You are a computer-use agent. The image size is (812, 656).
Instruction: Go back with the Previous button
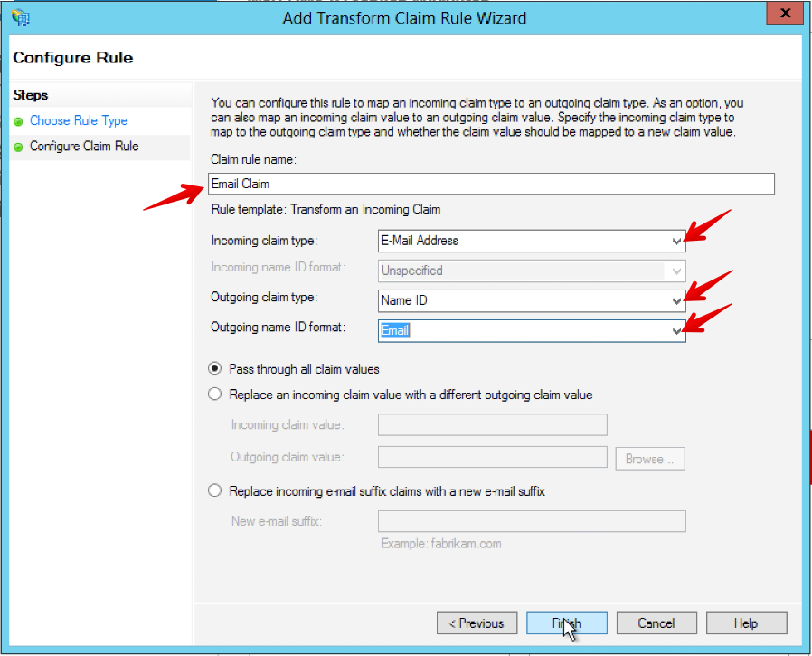[477, 623]
